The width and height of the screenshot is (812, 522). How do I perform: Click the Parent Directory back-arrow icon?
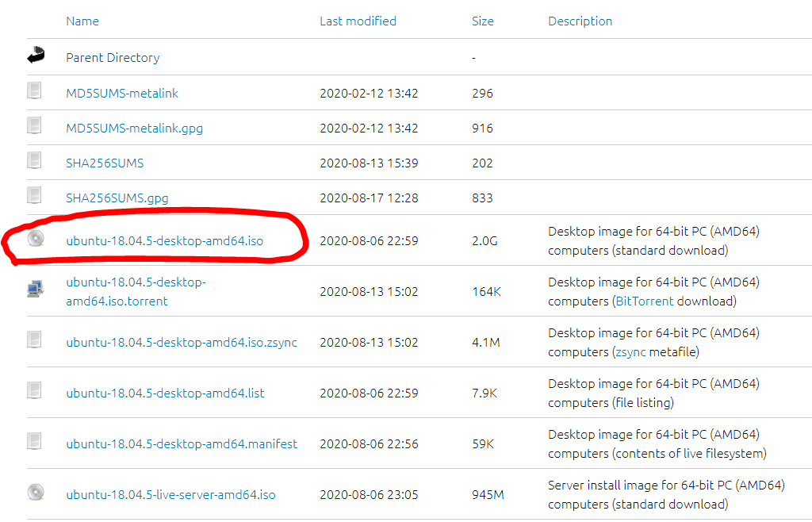[36, 55]
